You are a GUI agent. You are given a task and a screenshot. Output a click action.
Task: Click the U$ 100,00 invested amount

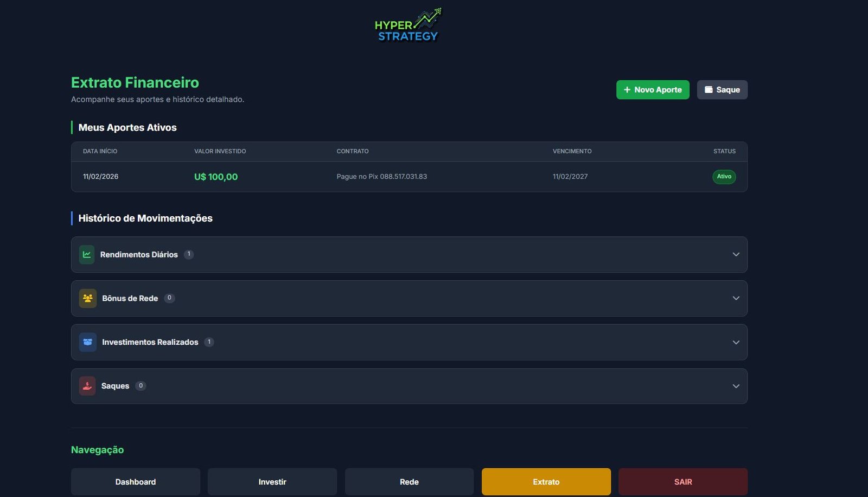point(216,177)
